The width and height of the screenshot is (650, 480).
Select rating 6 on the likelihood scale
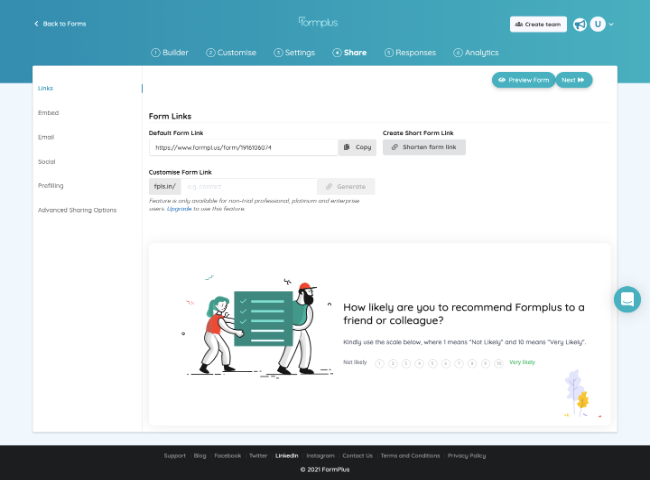point(446,364)
